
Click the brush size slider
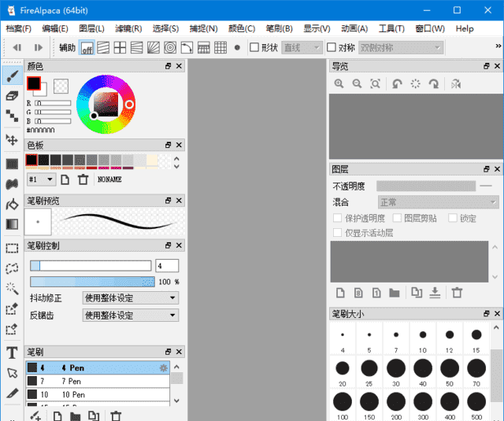click(x=91, y=265)
